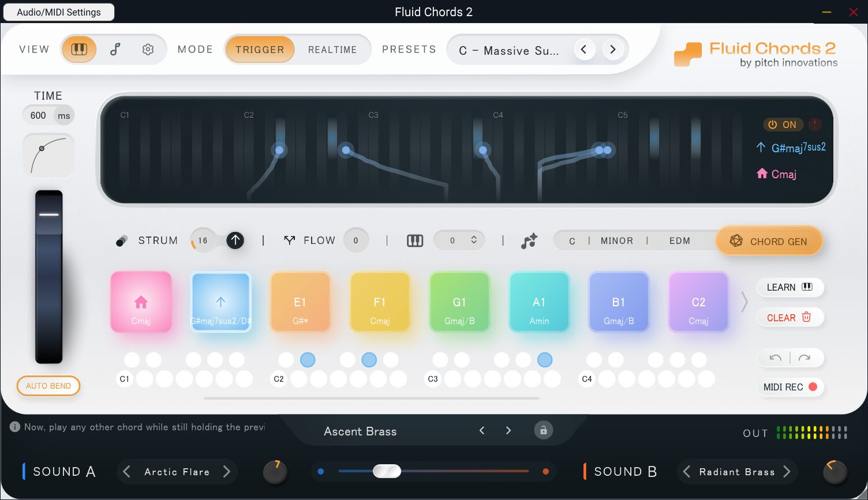Click the C4 key on mini keyboard
This screenshot has height=500, width=868.
pos(587,379)
